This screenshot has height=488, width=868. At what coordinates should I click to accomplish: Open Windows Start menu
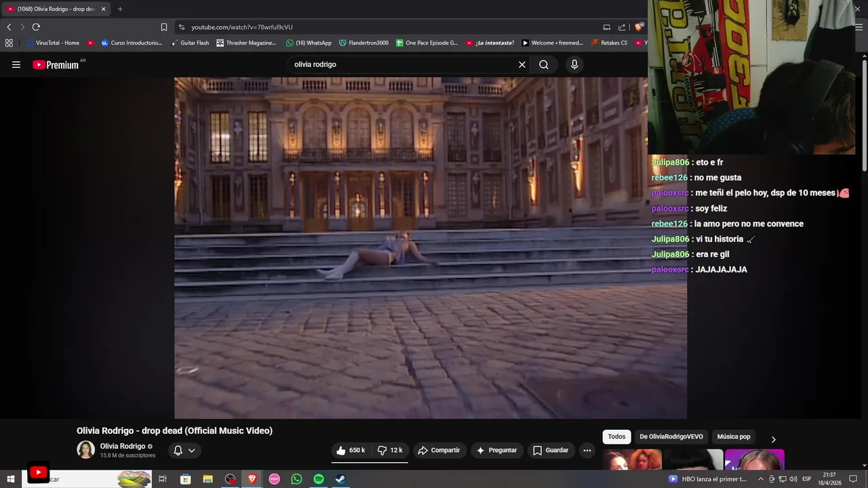pyautogui.click(x=11, y=479)
